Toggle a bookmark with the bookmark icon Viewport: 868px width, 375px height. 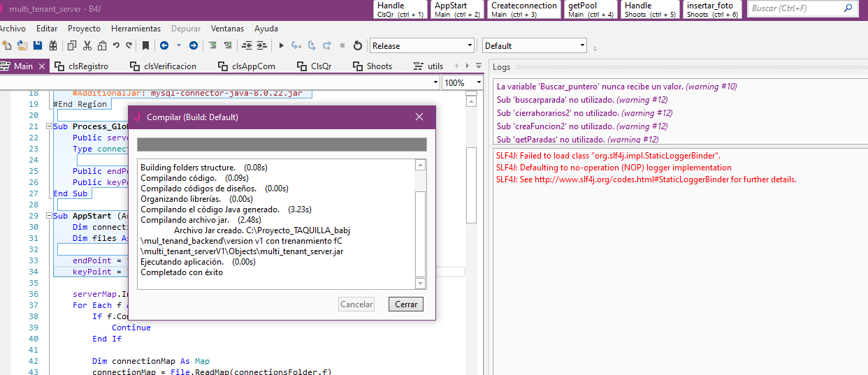(145, 45)
